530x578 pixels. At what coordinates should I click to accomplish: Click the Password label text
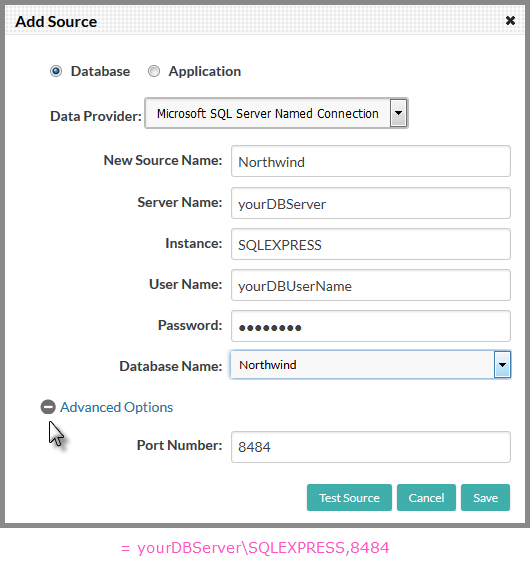click(x=190, y=325)
